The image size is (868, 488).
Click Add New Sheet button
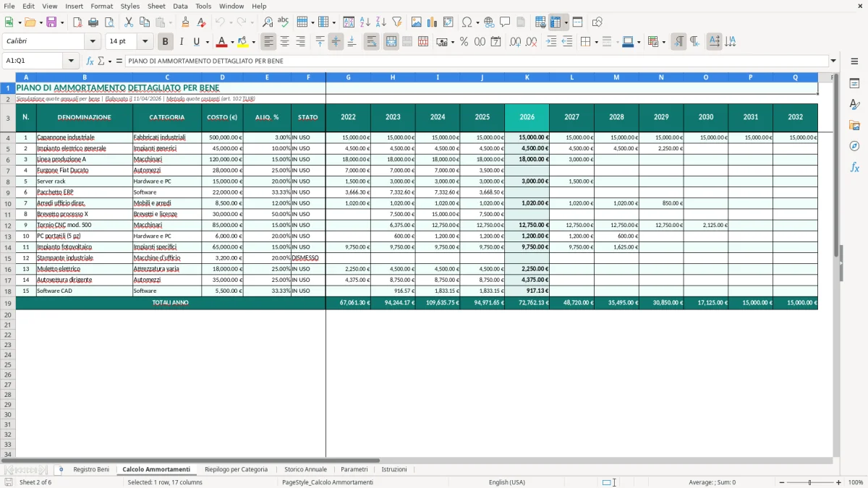61,469
